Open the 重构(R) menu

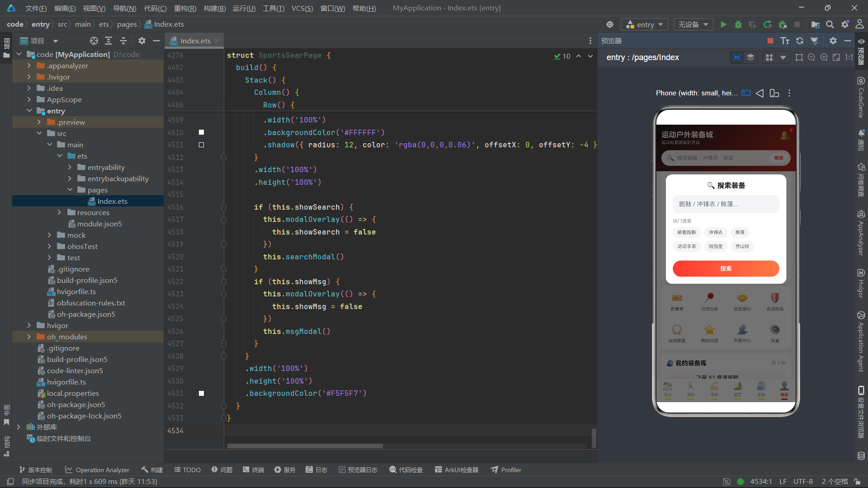tap(185, 8)
